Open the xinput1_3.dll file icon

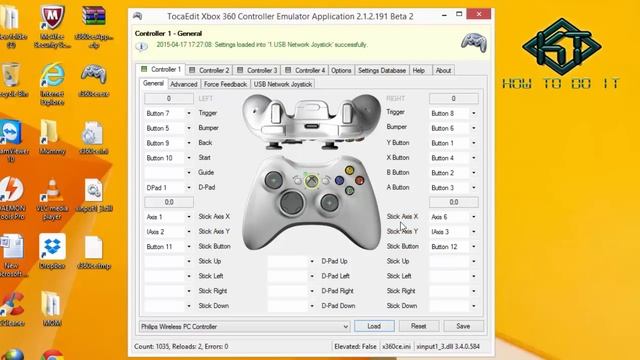pyautogui.click(x=94, y=194)
